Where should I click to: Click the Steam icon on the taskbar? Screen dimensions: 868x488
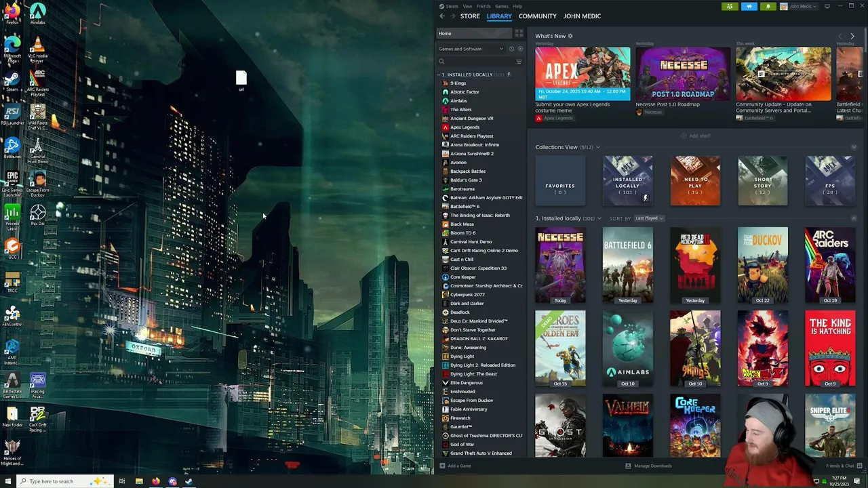pyautogui.click(x=189, y=481)
